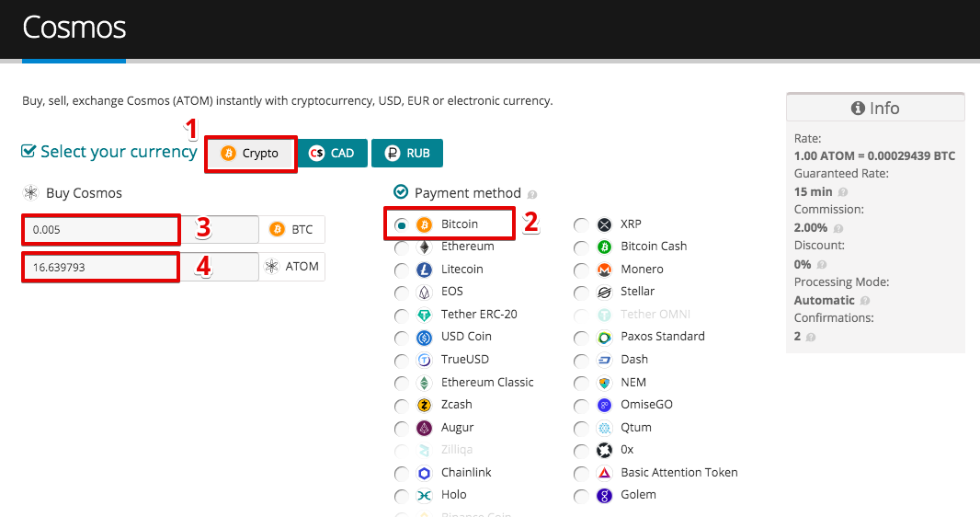The width and height of the screenshot is (980, 517).
Task: Click the Ethereum Classic icon
Action: 425,383
